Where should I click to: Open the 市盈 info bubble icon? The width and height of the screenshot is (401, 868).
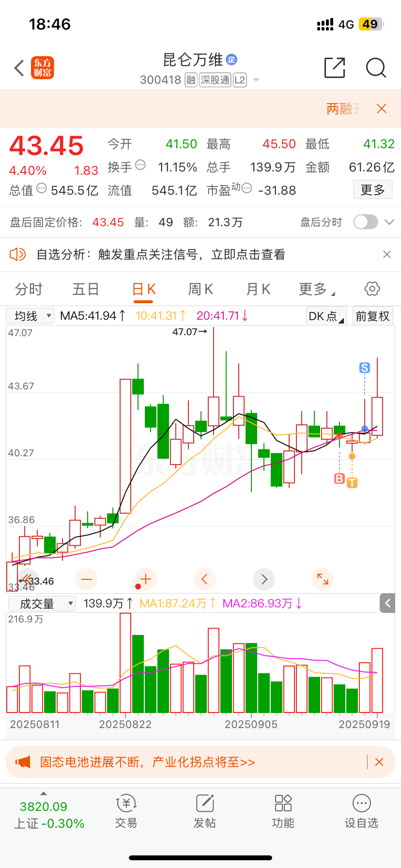pyautogui.click(x=247, y=188)
